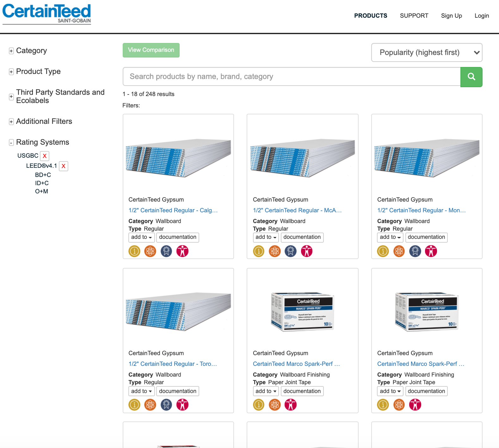Open documentation for the right Marco Spark-Perf card
This screenshot has height=448, width=499.
(426, 391)
